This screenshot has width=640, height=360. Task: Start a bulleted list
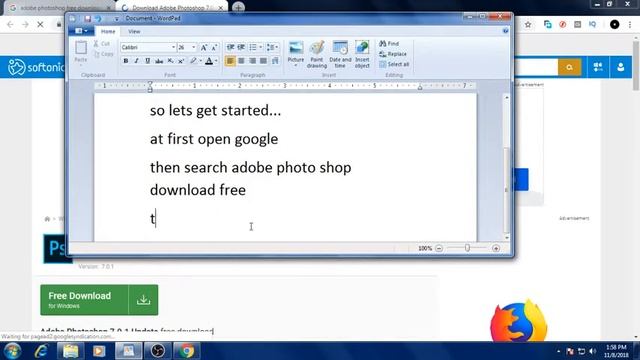coord(253,47)
